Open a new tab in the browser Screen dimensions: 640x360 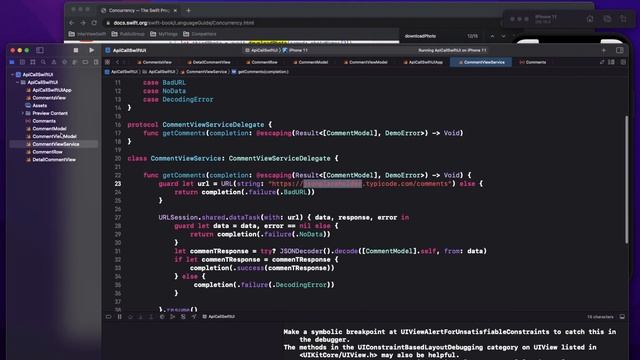pos(188,10)
